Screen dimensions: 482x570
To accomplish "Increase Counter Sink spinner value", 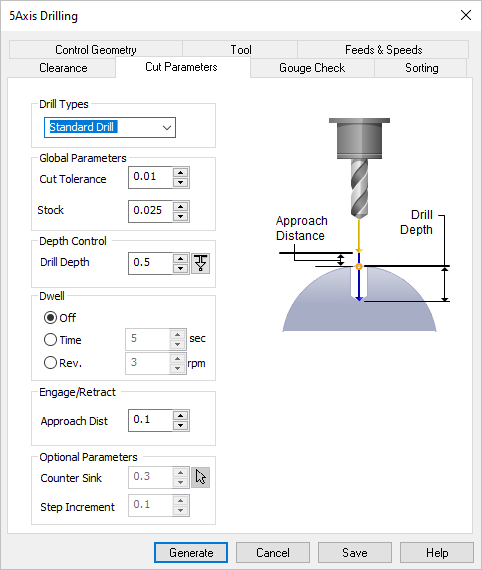I will click(x=181, y=473).
